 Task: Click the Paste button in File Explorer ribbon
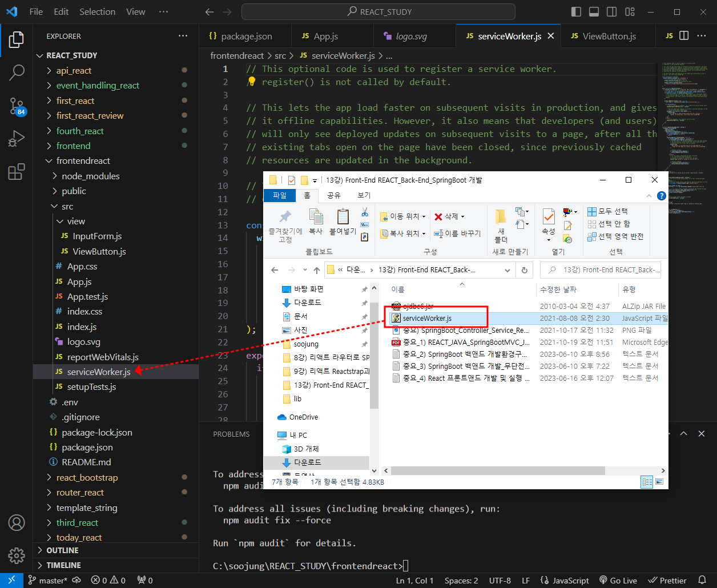point(343,221)
